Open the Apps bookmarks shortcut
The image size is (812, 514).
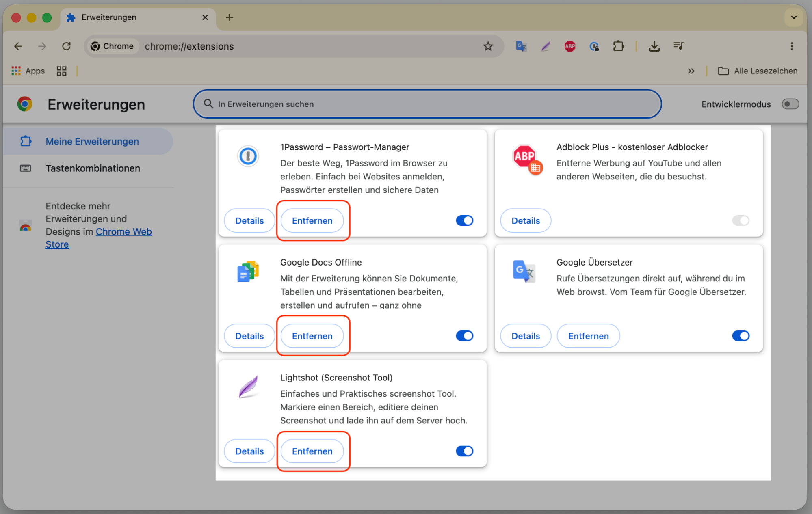[x=28, y=71]
